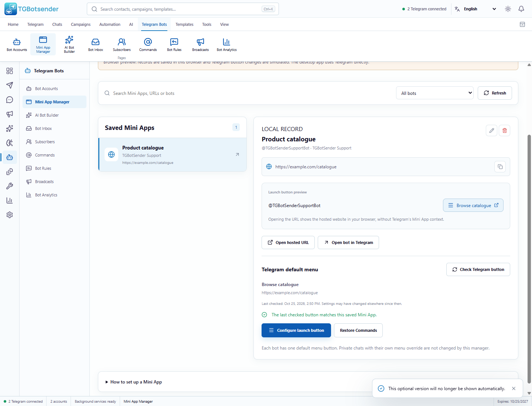The width and height of the screenshot is (532, 406).
Task: Open far-left sidebar chat bubble icon
Action: 10,100
